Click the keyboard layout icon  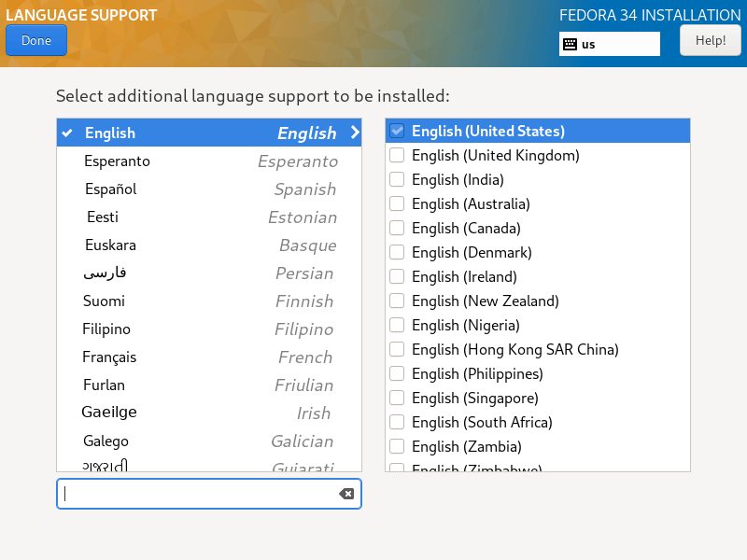570,44
